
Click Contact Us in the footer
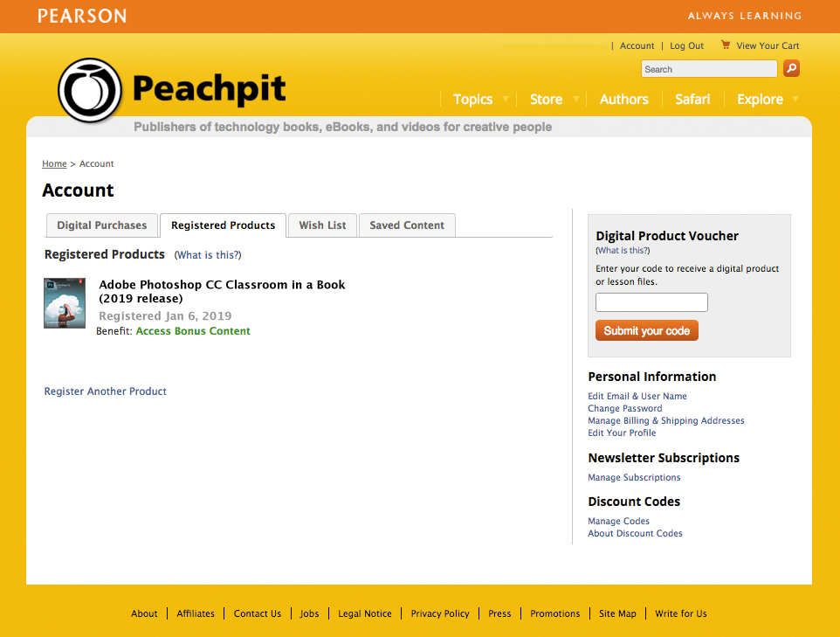tap(257, 614)
